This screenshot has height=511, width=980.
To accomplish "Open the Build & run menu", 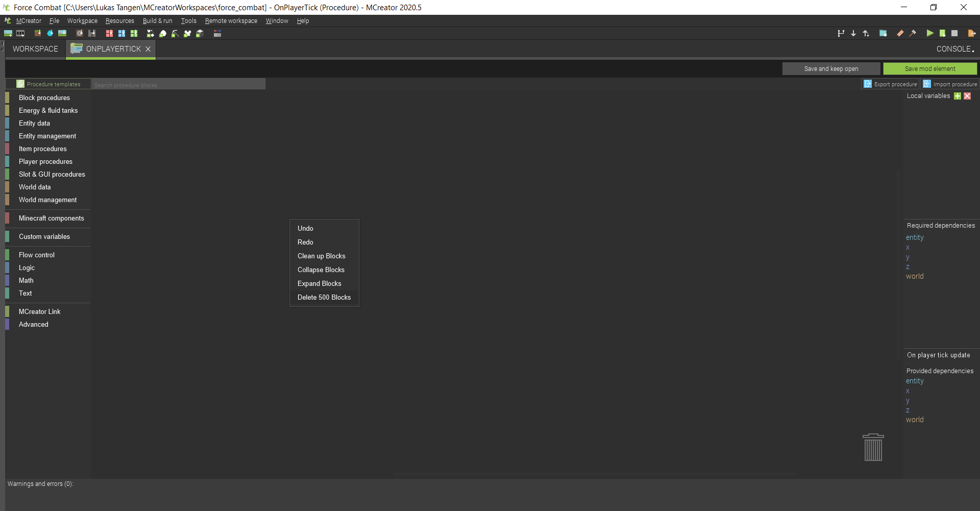I will pyautogui.click(x=157, y=21).
